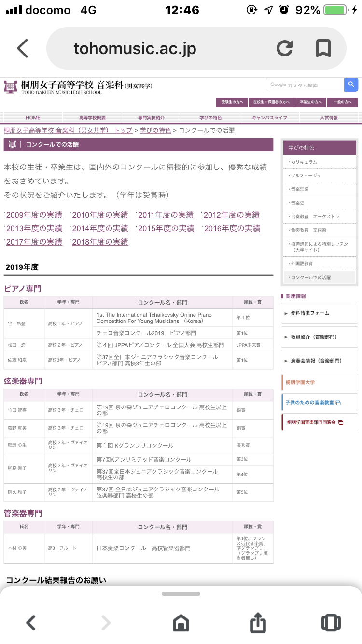The image size is (362, 644).
Task: Open 外国語教育 in the sidebar
Action: point(320,264)
